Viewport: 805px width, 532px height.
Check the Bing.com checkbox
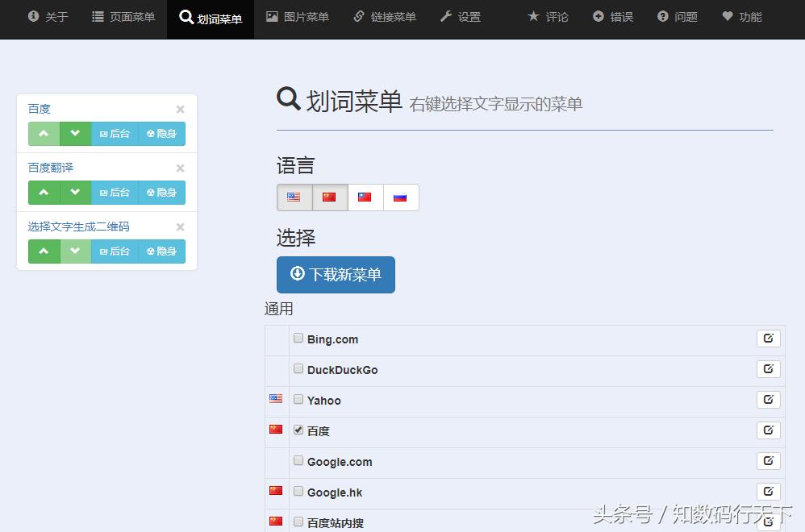(x=298, y=339)
